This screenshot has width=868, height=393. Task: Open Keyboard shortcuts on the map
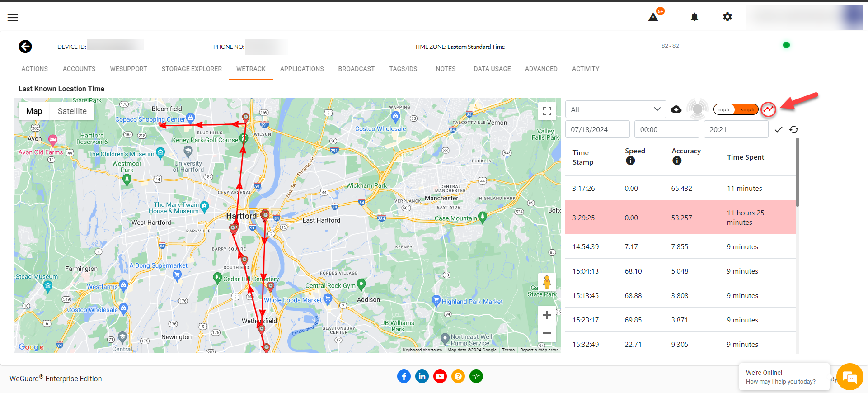[422, 350]
